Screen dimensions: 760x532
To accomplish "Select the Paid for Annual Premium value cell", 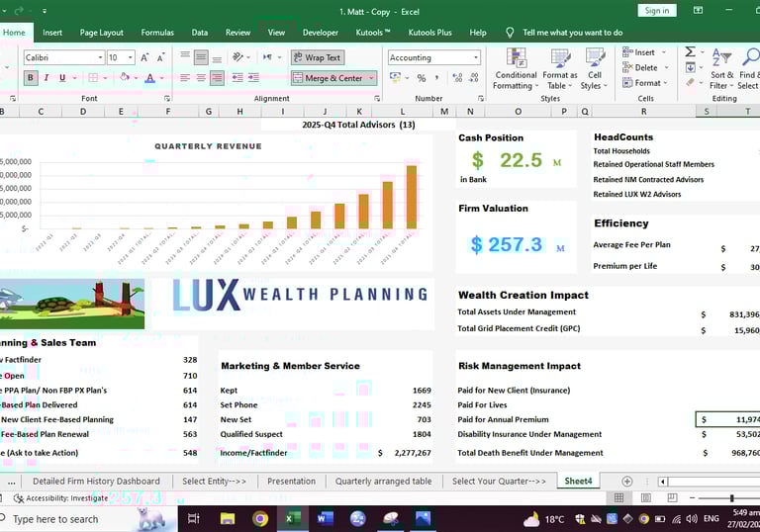I will 728,419.
